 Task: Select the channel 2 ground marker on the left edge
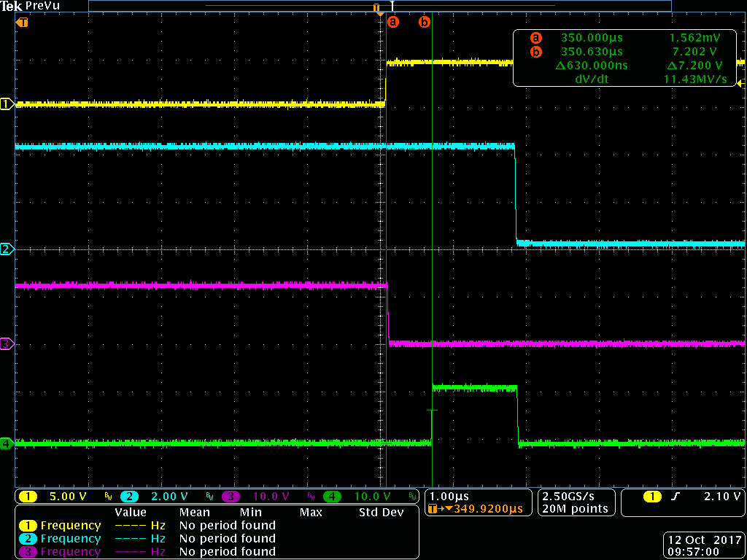point(7,249)
